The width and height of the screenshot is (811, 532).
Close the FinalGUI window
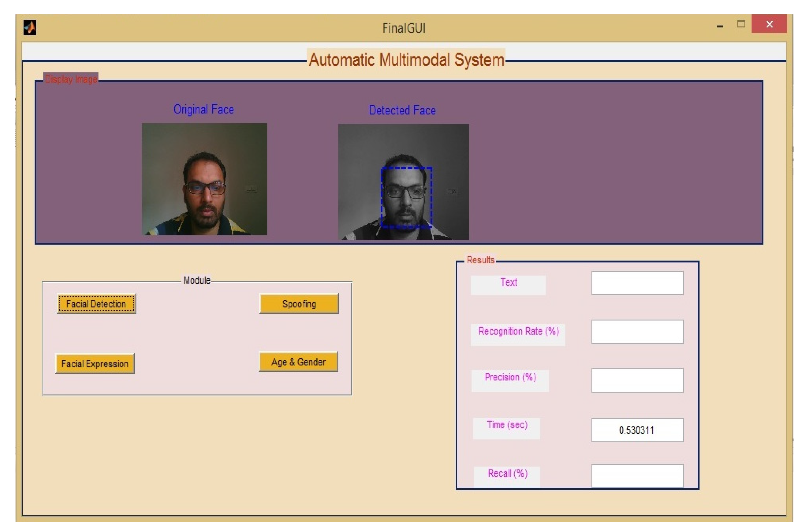pos(769,24)
